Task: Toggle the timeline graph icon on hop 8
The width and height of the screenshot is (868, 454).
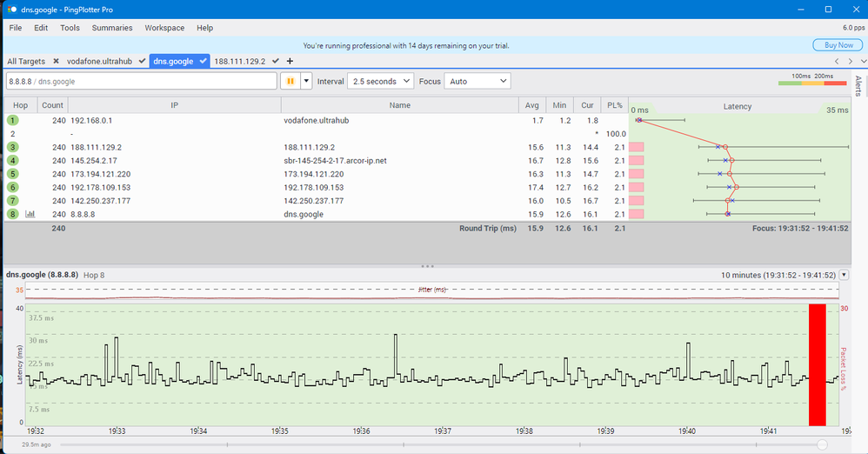Action: click(x=30, y=214)
